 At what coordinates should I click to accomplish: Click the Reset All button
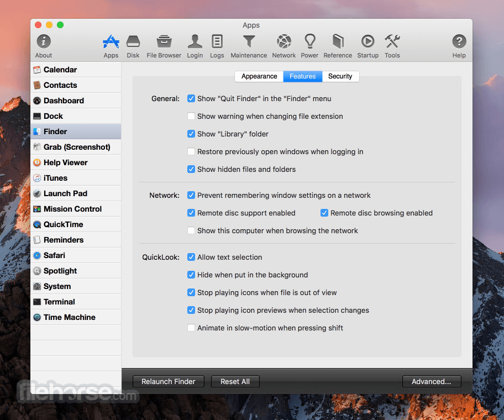click(235, 381)
